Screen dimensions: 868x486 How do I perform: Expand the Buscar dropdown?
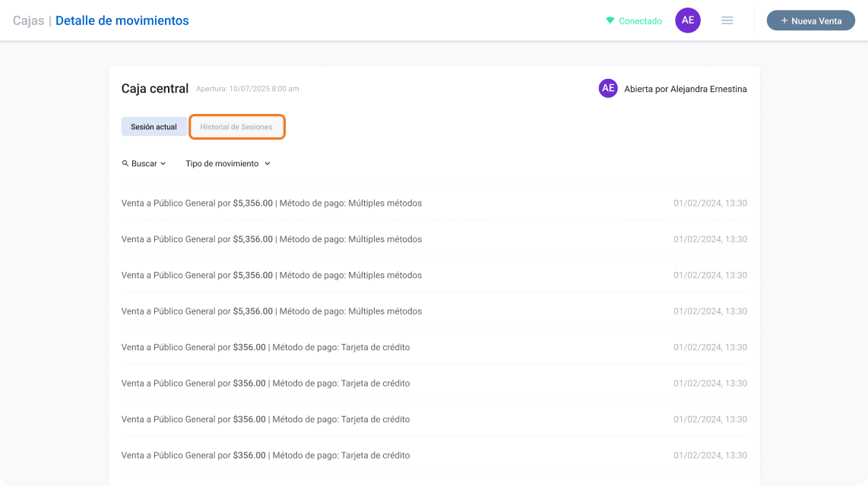tap(144, 164)
